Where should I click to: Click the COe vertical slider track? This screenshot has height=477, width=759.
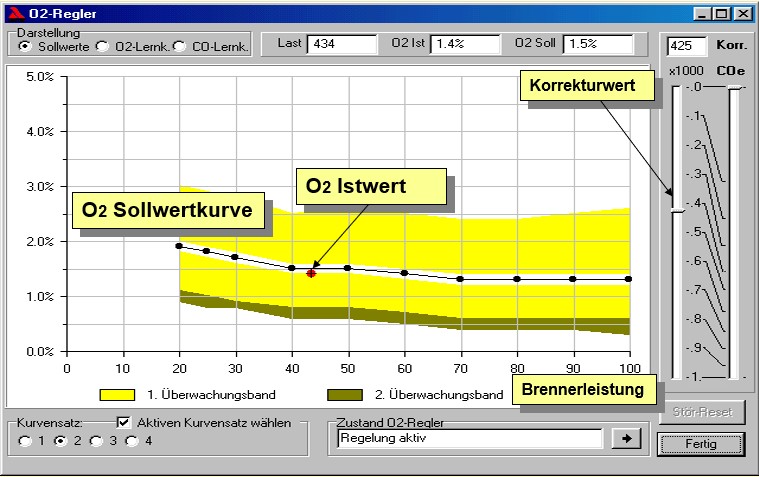pyautogui.click(x=737, y=232)
